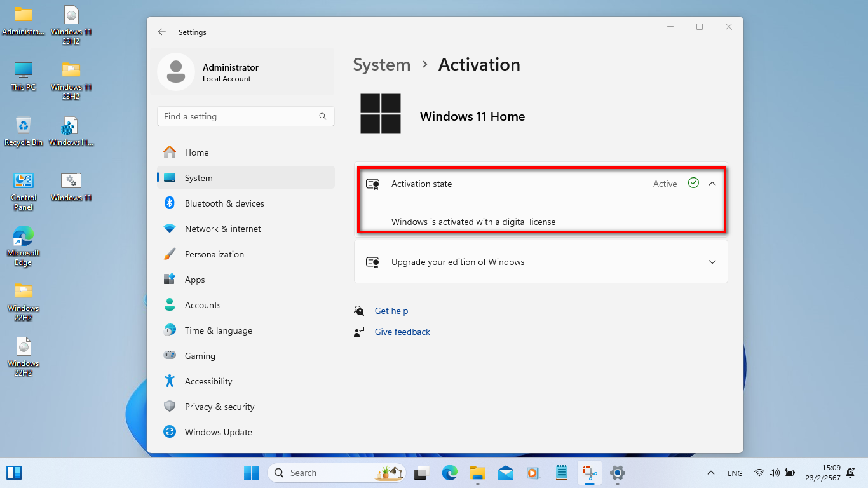Open Accessibility settings

[x=245, y=381]
